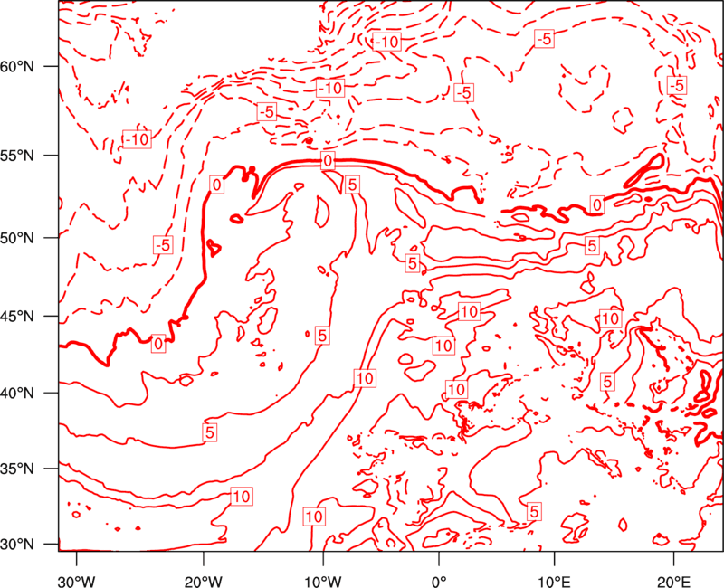Select the 10 contour label near 17°W 33°N

[242, 497]
